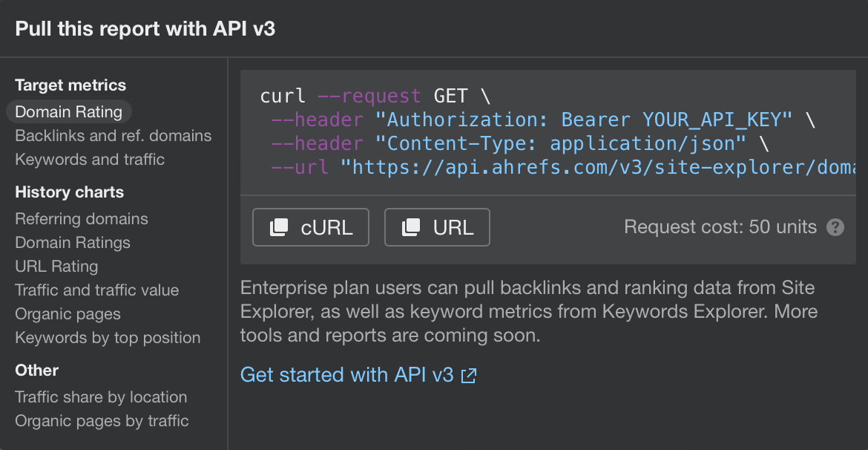Select Referring domains under History charts
This screenshot has height=450, width=868.
click(81, 218)
